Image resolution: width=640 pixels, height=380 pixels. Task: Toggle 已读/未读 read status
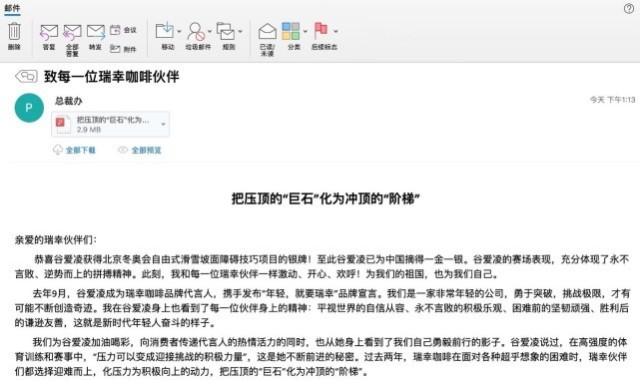pos(267,31)
